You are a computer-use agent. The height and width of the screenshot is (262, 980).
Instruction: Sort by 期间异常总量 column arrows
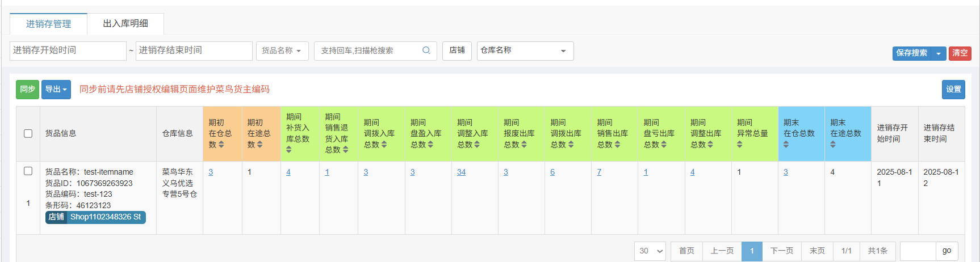pos(739,145)
